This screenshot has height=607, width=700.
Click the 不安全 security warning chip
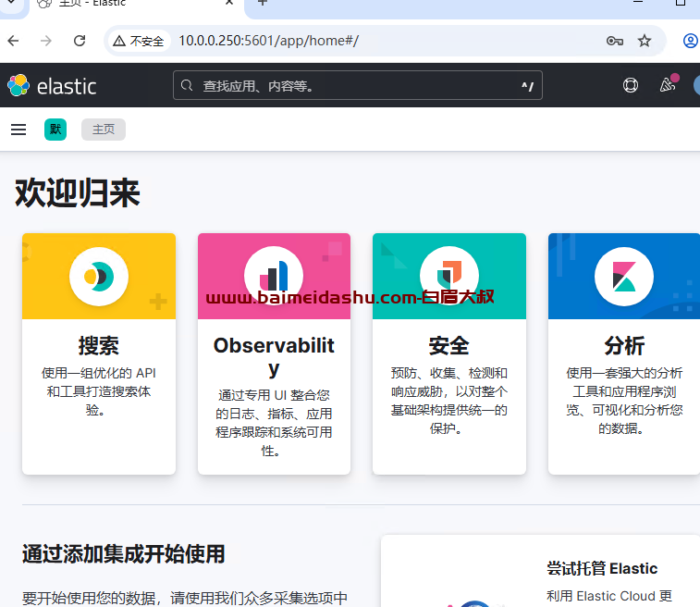point(139,41)
